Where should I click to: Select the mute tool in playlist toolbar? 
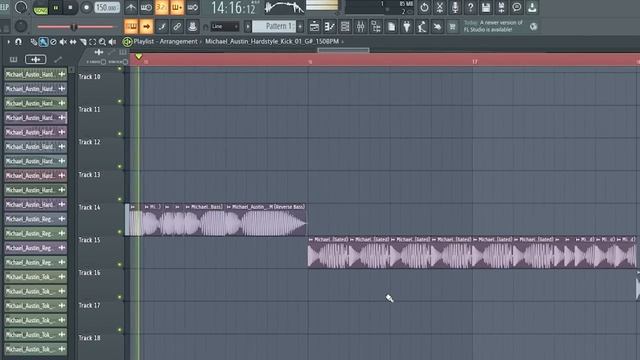(x=63, y=42)
